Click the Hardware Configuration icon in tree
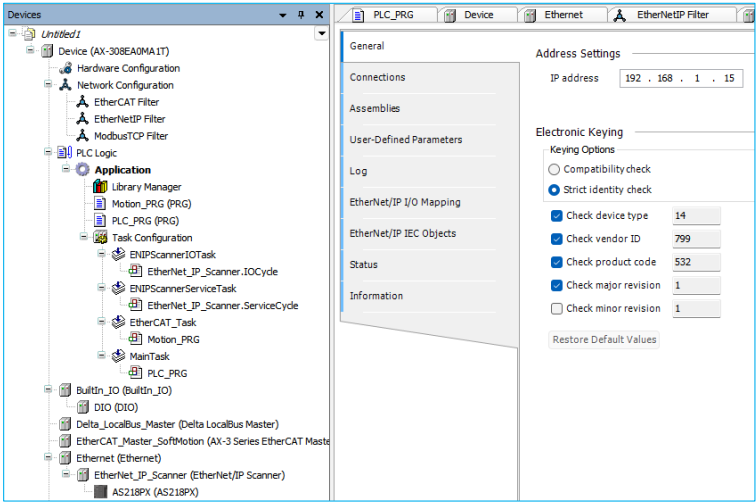The image size is (756, 503). coord(66,68)
